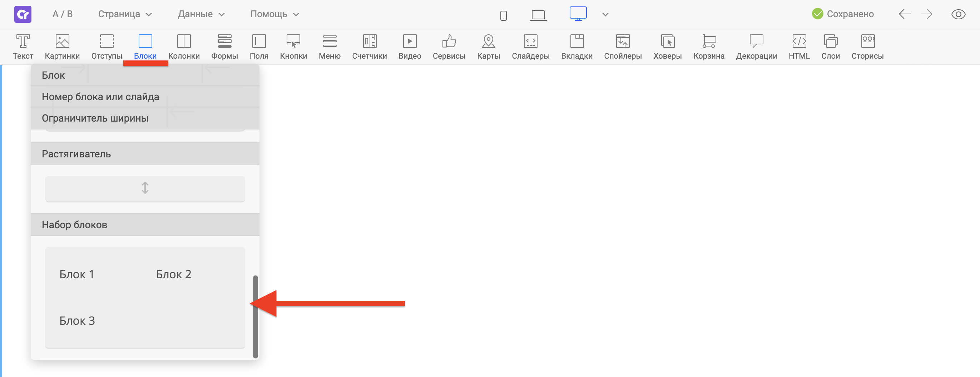The width and height of the screenshot is (980, 377).
Task: Click the purple app logo icon
Action: click(23, 14)
